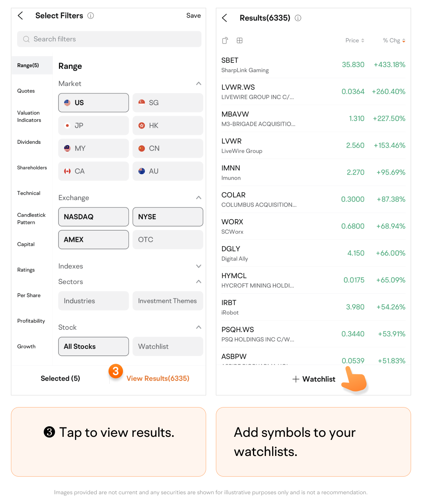This screenshot has height=504, width=422.
Task: Open info icon beside Select Filters
Action: [91, 16]
